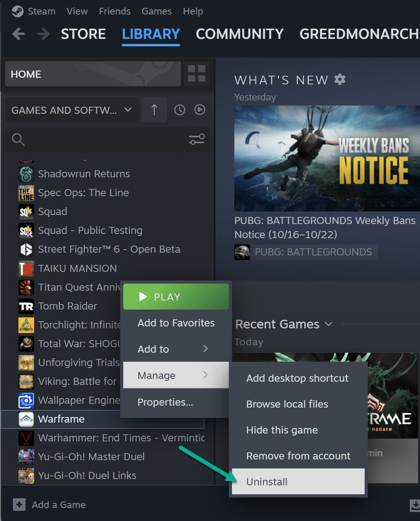The image size is (420, 521).
Task: Sort the game list with the up-arrow button
Action: (x=154, y=110)
